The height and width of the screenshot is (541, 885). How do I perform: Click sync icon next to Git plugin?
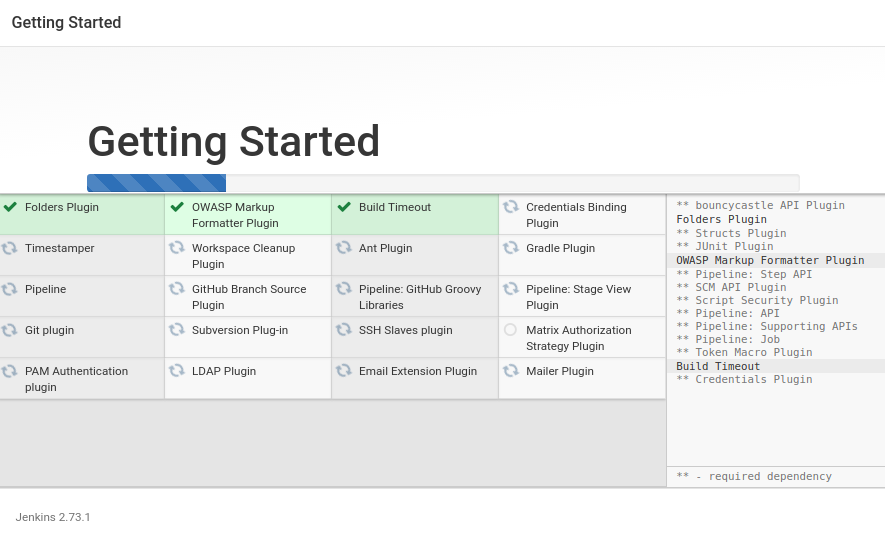(10, 330)
